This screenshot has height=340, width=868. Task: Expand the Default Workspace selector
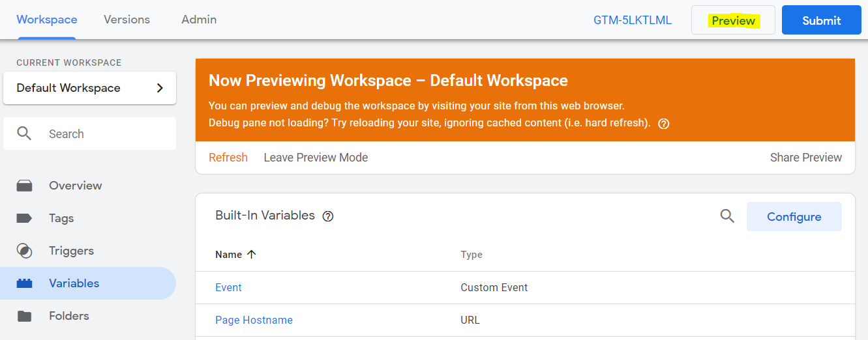click(89, 88)
